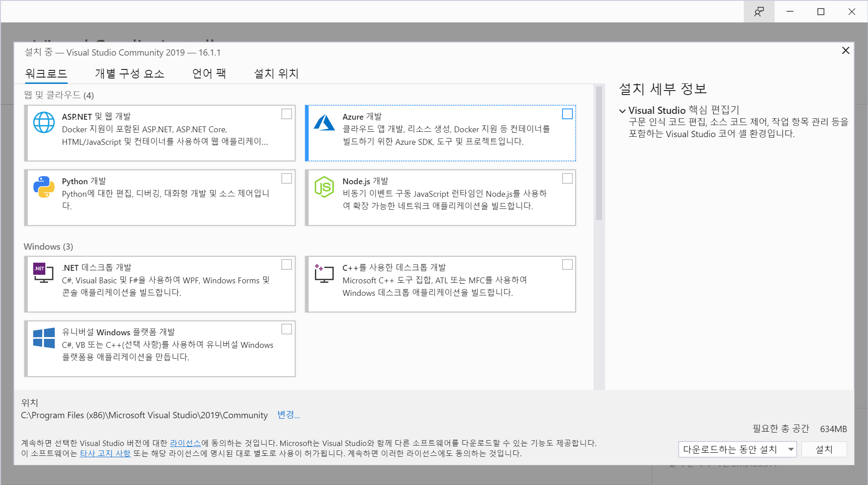This screenshot has width=868, height=485.
Task: Click the feedback icon in title bar
Action: [759, 12]
